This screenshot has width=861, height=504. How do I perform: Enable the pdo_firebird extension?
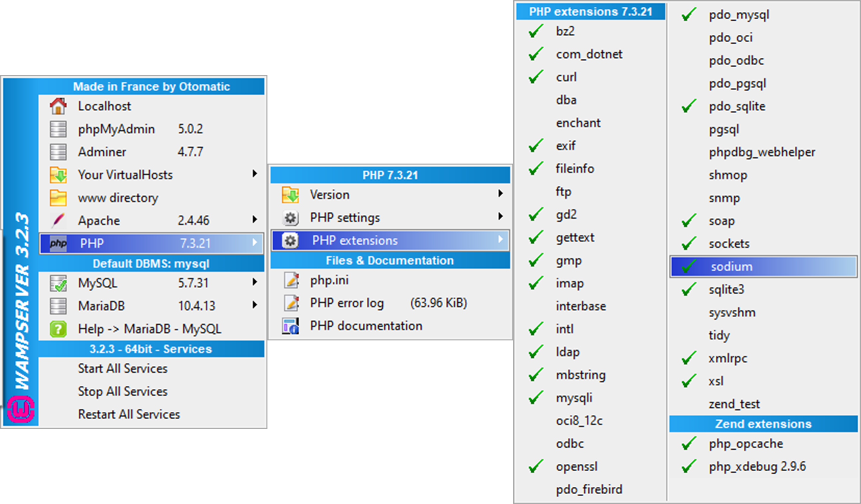point(591,489)
